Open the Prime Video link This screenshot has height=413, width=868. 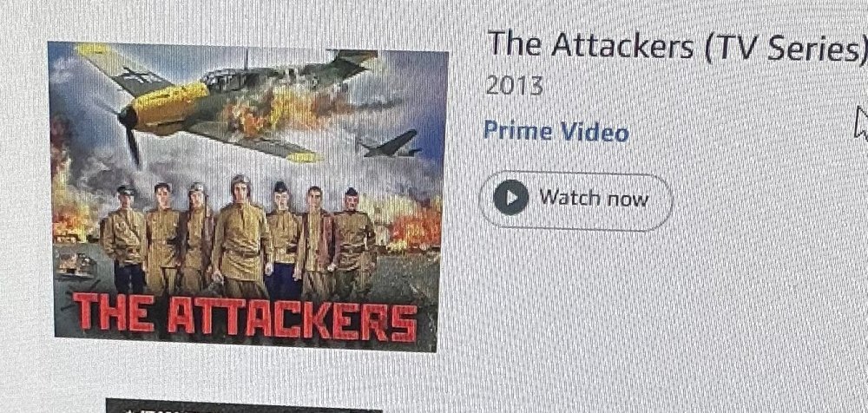pyautogui.click(x=556, y=132)
